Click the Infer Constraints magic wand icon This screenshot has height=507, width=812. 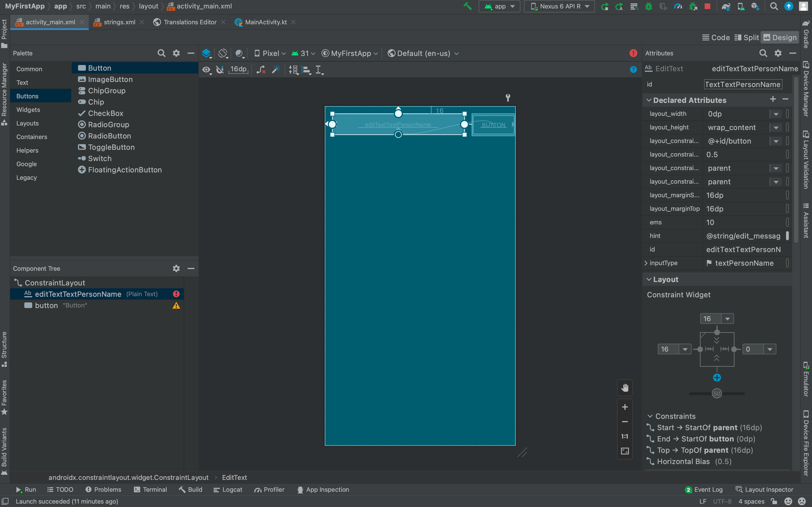pos(276,70)
